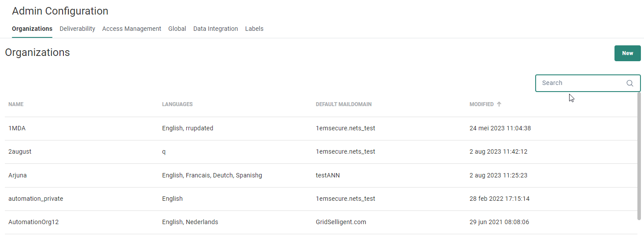The image size is (644, 236).
Task: Select the Global tab
Action: pyautogui.click(x=177, y=29)
